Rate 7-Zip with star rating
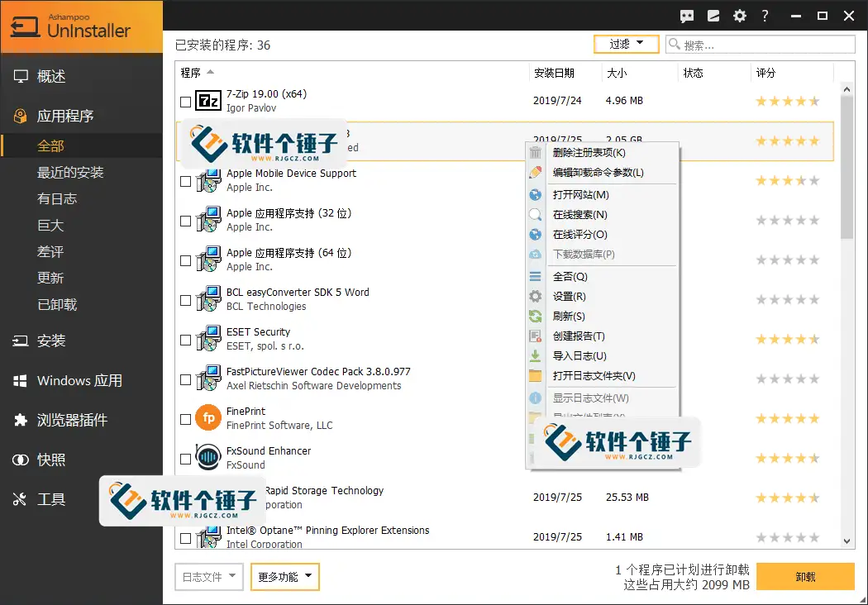The height and width of the screenshot is (605, 868). click(x=788, y=102)
